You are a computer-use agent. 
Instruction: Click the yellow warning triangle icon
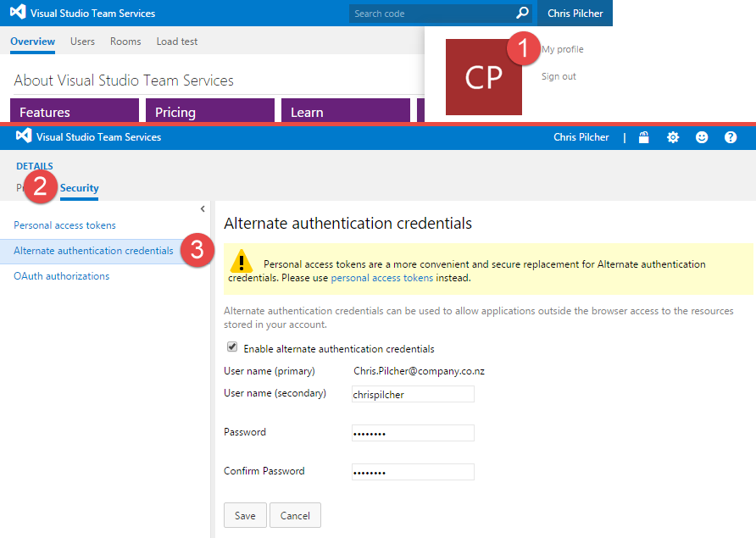(x=241, y=261)
